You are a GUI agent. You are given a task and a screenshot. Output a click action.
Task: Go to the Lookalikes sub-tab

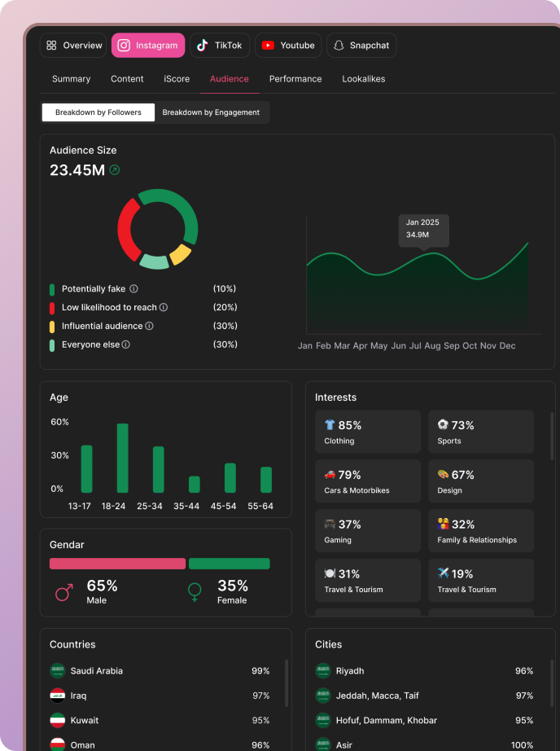point(364,79)
